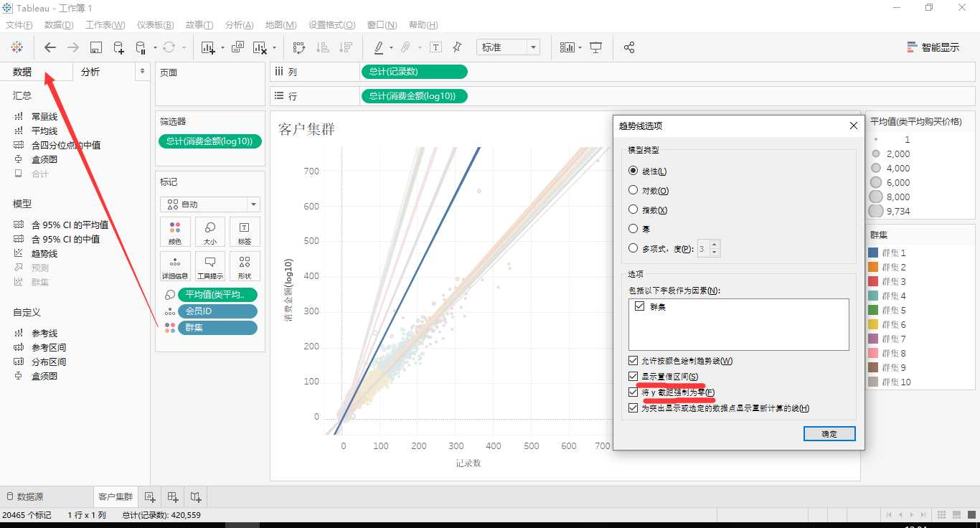Click the 群集 1 blue color swatch
This screenshot has height=528, width=980.
pos(873,253)
